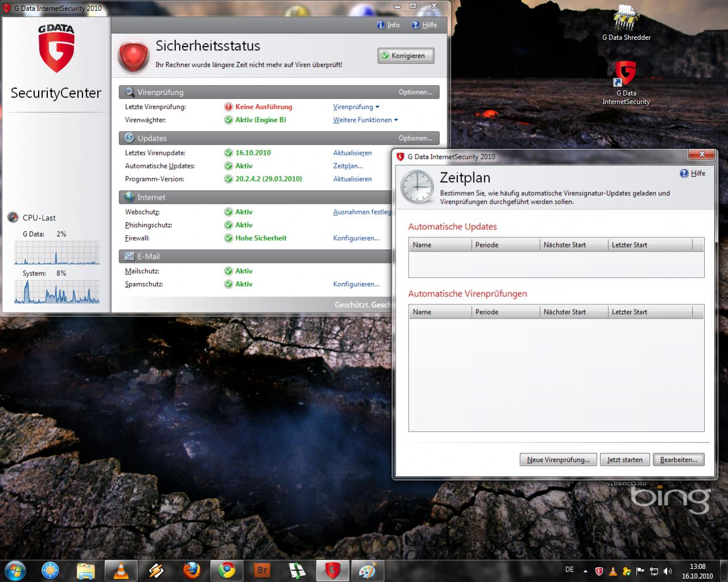Click the Internet section globe icon
Image resolution: width=728 pixels, height=582 pixels.
(x=129, y=197)
